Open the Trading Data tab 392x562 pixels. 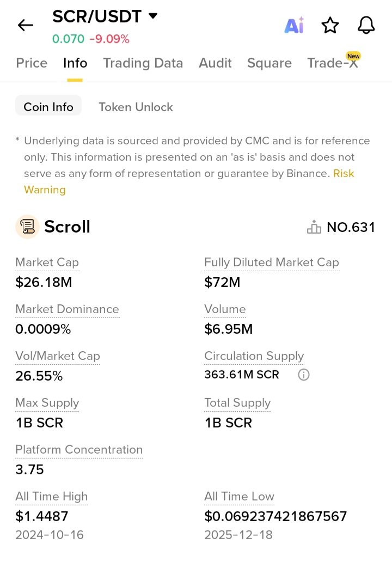[x=143, y=63]
